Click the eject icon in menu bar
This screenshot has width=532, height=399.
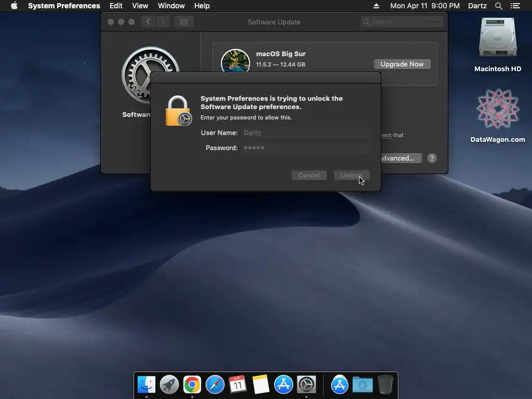[376, 6]
